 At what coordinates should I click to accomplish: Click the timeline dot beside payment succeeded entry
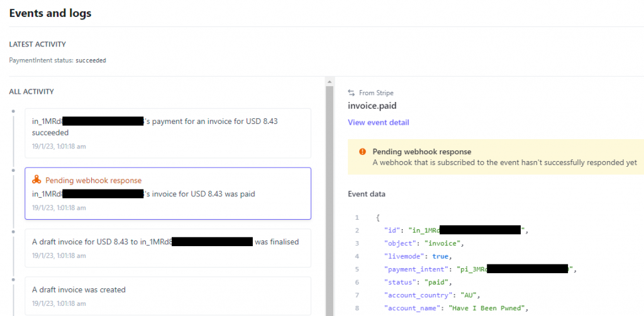click(14, 111)
